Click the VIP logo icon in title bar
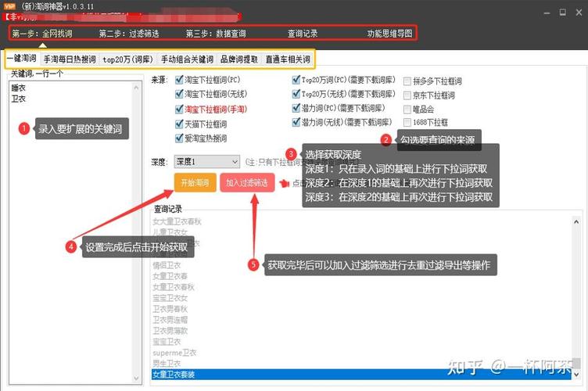 pyautogui.click(x=9, y=6)
